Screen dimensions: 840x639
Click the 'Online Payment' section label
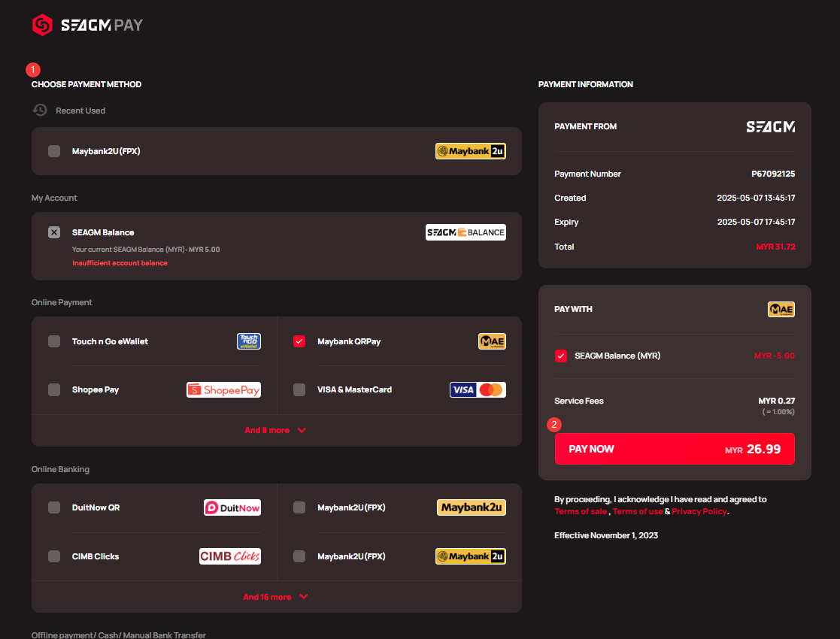point(62,303)
